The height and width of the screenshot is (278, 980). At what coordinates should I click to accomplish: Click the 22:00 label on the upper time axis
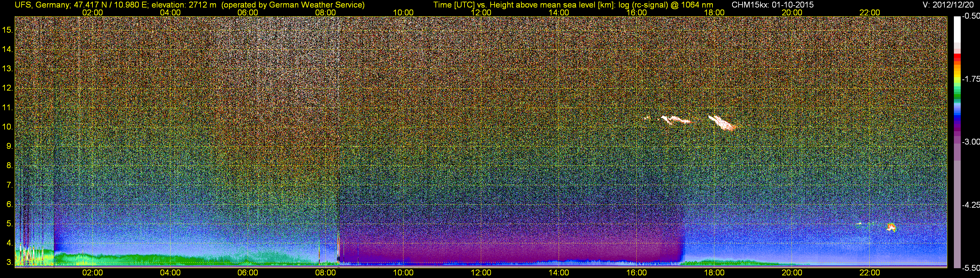coord(870,12)
